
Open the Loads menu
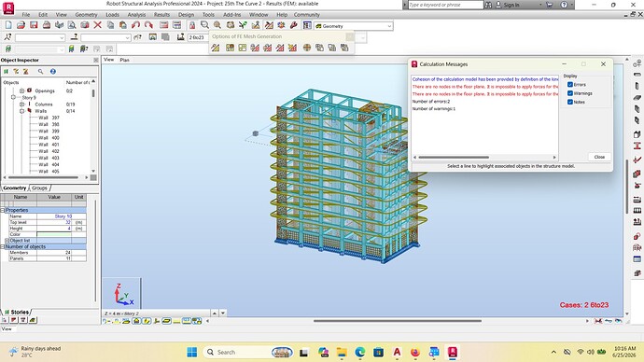point(112,15)
